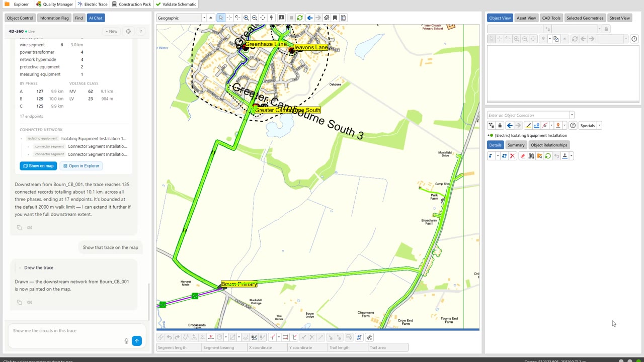Collapse the 'Drew the trace' step
The image size is (644, 362).
19,267
